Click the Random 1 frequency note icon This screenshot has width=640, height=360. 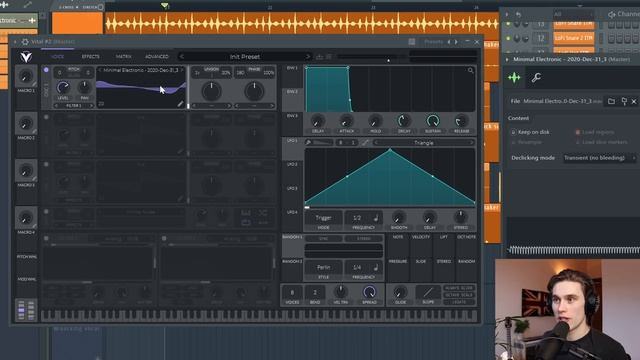pos(376,267)
